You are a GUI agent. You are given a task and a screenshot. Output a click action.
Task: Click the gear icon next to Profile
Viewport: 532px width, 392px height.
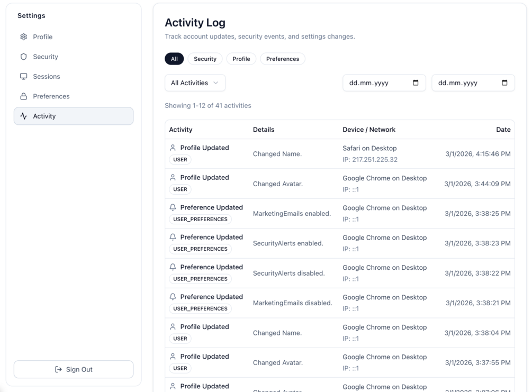coord(23,37)
